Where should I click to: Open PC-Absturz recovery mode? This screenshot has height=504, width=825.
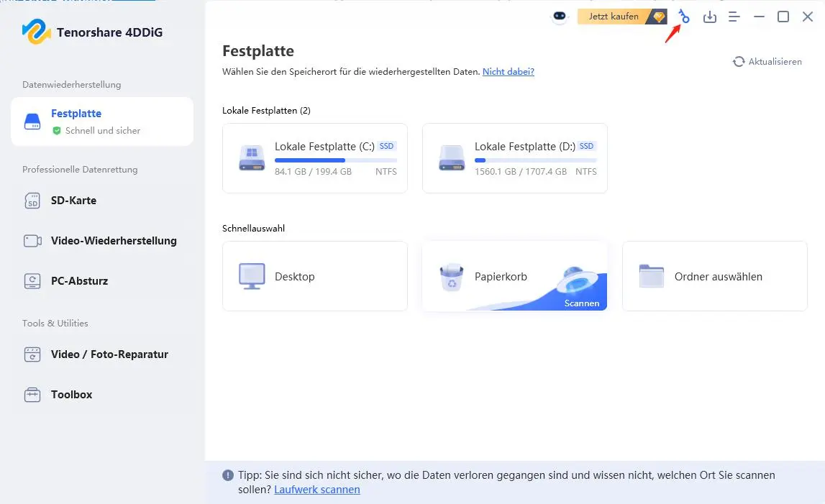coord(80,280)
